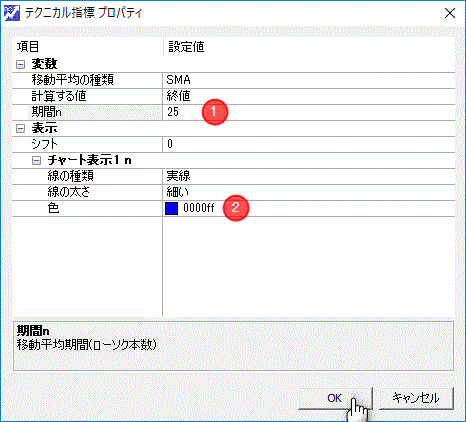This screenshot has height=422, width=466.
Task: Click the 項目 column header
Action: (28, 47)
